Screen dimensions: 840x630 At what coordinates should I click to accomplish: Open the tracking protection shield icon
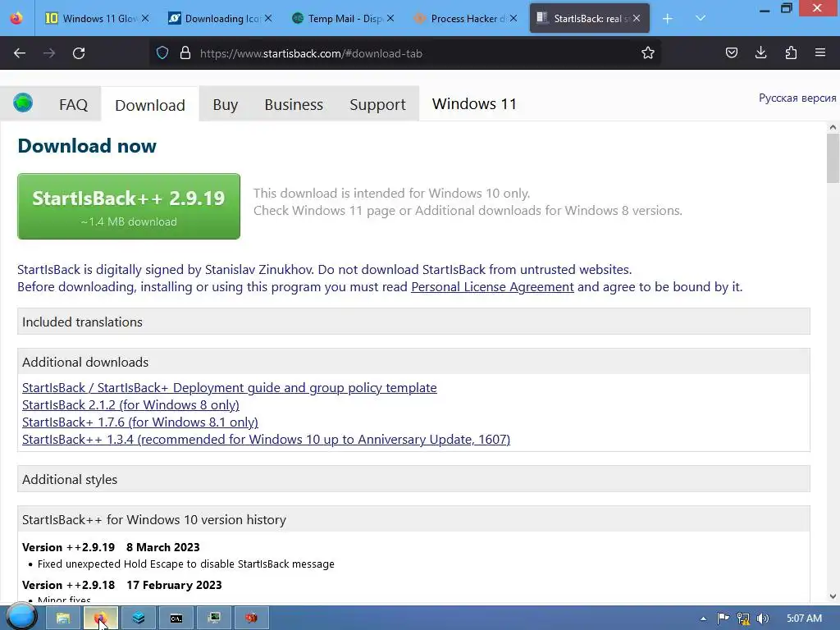point(162,53)
